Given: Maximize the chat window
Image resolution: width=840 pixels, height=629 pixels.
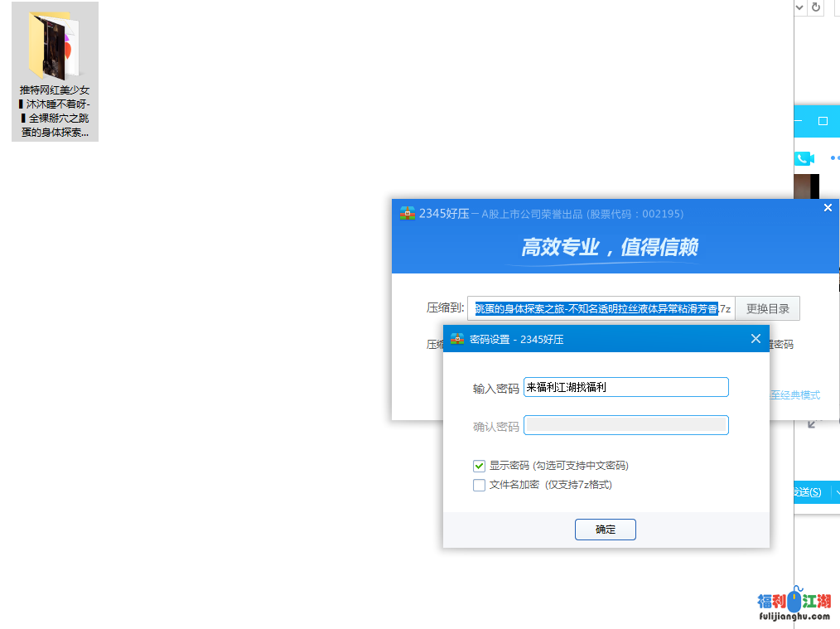Looking at the screenshot, I should (x=823, y=121).
